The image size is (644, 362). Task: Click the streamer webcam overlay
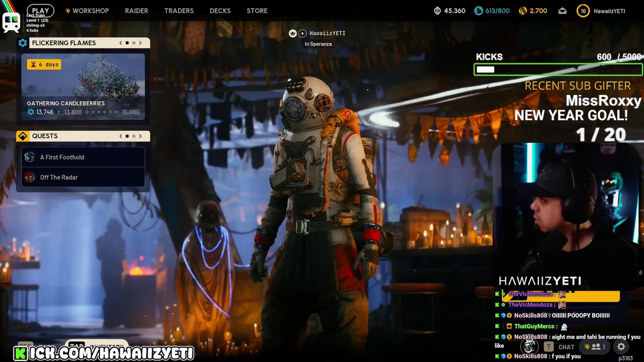568,216
